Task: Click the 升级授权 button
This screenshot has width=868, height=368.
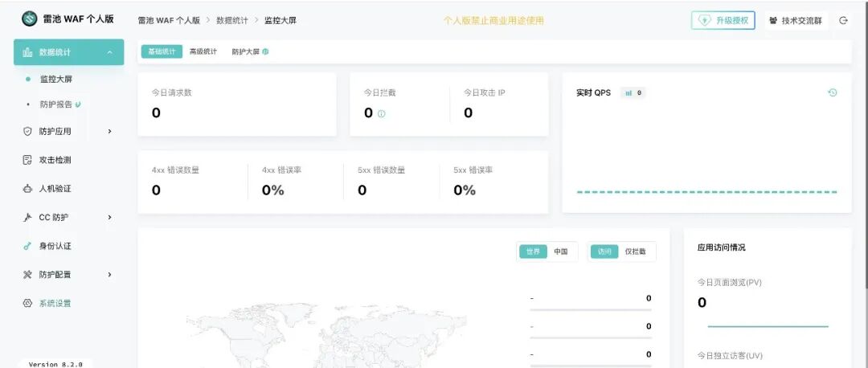Action: [x=723, y=20]
